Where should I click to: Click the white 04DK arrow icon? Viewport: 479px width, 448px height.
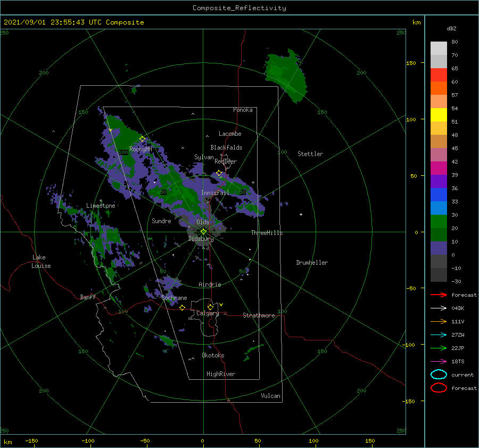tap(439, 308)
